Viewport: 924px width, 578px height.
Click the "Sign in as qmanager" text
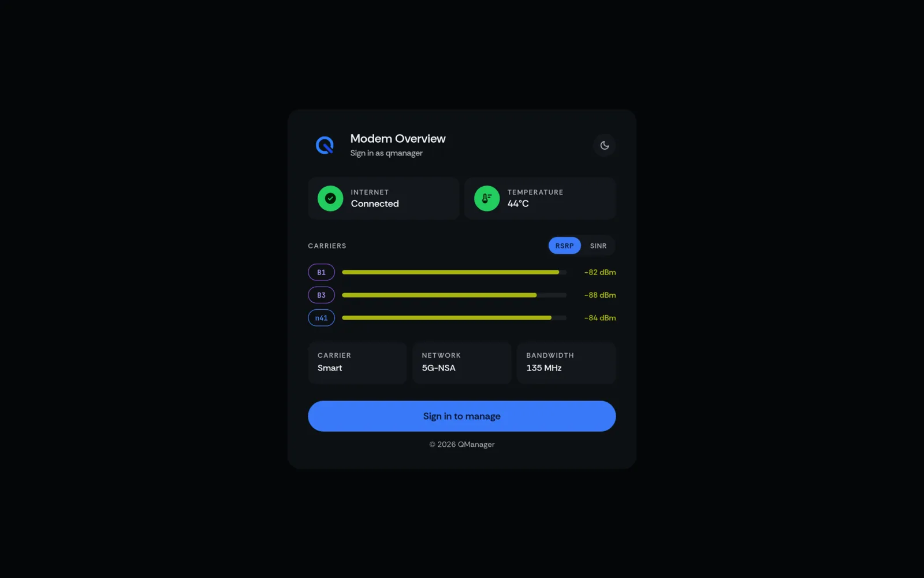[386, 153]
